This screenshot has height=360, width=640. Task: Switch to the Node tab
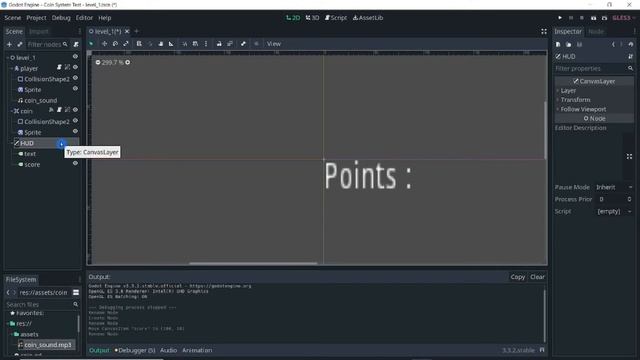coord(596,31)
